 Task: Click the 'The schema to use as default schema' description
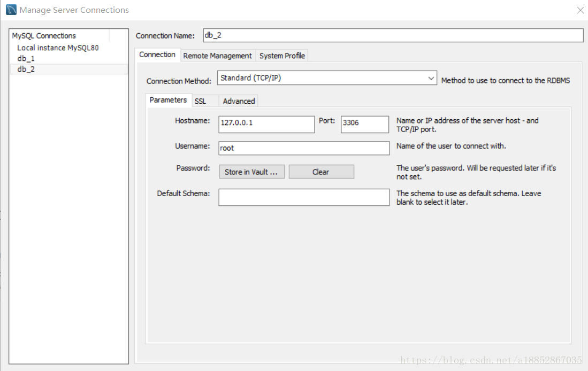469,197
